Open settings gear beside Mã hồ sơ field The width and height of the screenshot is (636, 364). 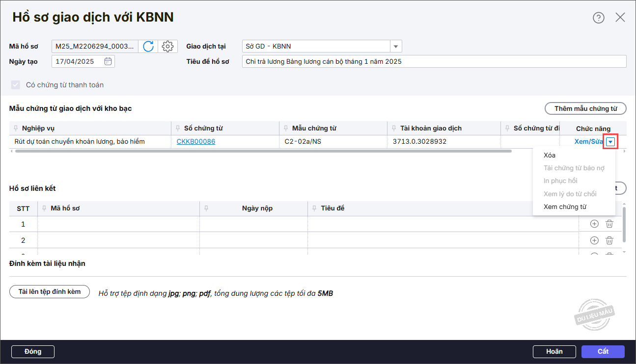[167, 47]
